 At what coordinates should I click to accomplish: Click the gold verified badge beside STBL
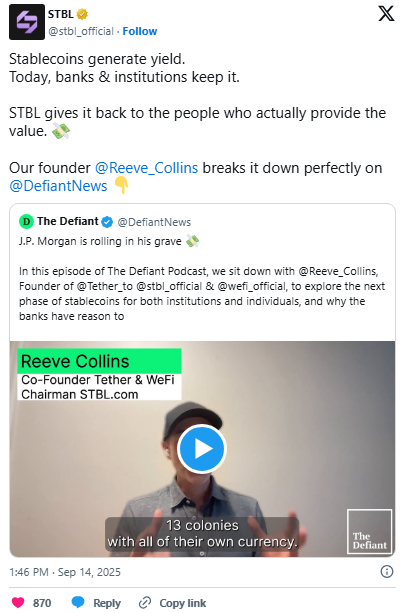click(x=82, y=14)
